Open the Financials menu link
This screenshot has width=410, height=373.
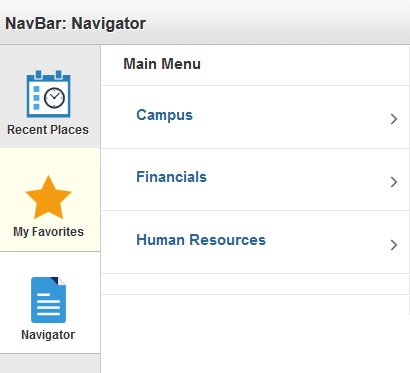171,177
